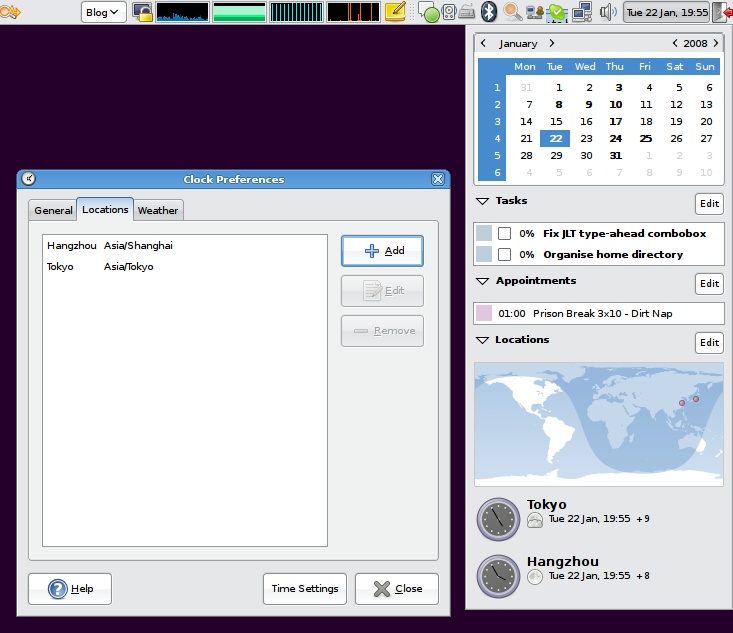
Task: Click the keyboard tray icon
Action: click(x=467, y=12)
